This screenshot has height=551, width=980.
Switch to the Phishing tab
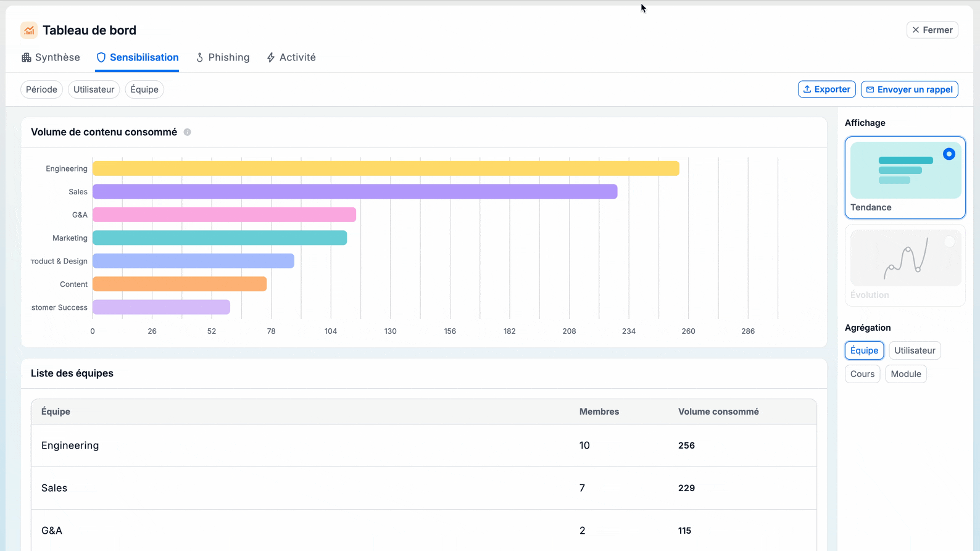click(223, 57)
